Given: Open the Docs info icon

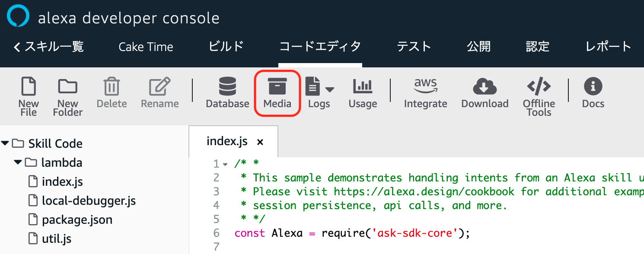Looking at the screenshot, I should 593,87.
